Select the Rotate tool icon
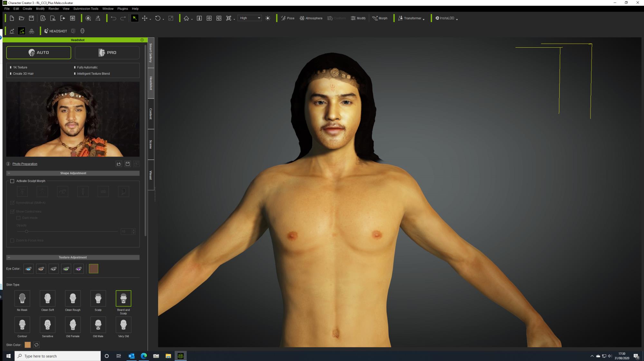The image size is (644, 361). tap(157, 18)
